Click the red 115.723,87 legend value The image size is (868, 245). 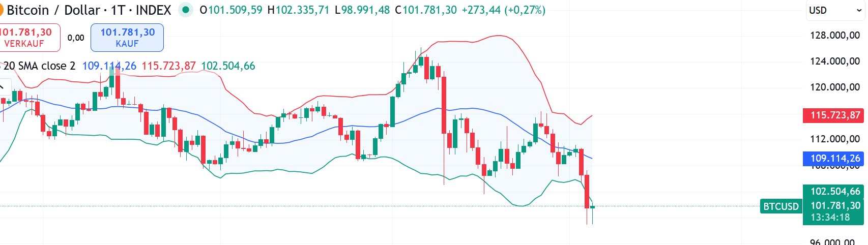pos(168,66)
